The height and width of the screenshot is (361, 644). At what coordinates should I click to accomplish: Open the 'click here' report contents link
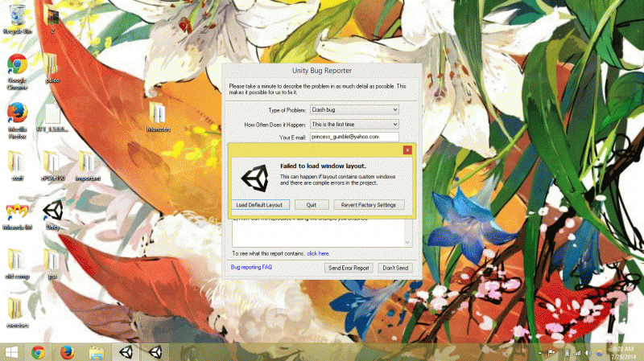[318, 253]
